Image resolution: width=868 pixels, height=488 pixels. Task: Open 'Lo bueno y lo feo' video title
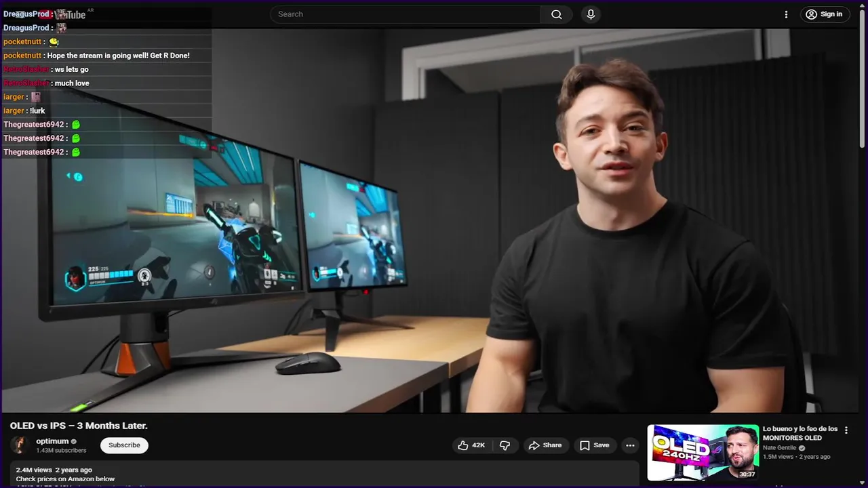click(x=800, y=433)
